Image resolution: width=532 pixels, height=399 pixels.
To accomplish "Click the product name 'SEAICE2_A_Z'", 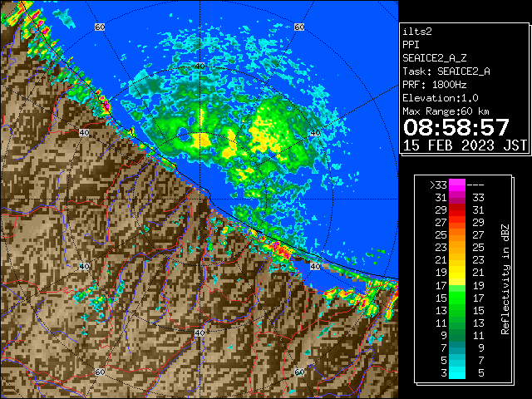I will (x=435, y=58).
